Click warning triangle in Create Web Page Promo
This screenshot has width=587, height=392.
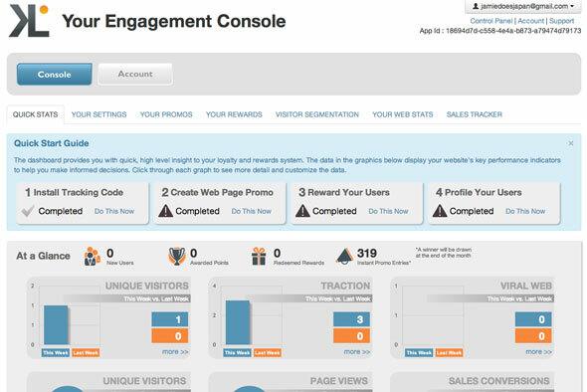[x=165, y=211]
